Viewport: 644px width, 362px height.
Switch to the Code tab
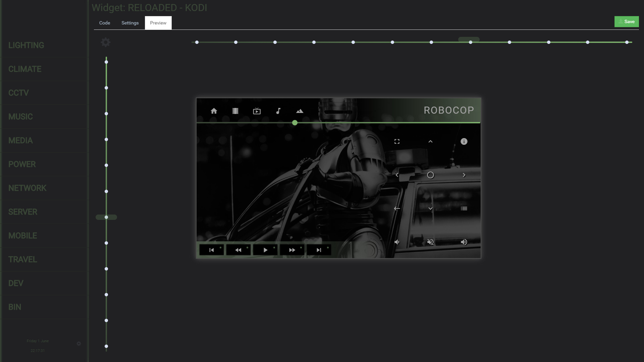[x=105, y=23]
